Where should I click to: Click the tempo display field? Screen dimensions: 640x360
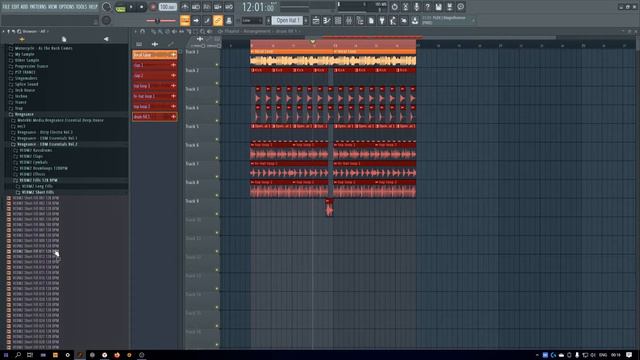point(167,7)
